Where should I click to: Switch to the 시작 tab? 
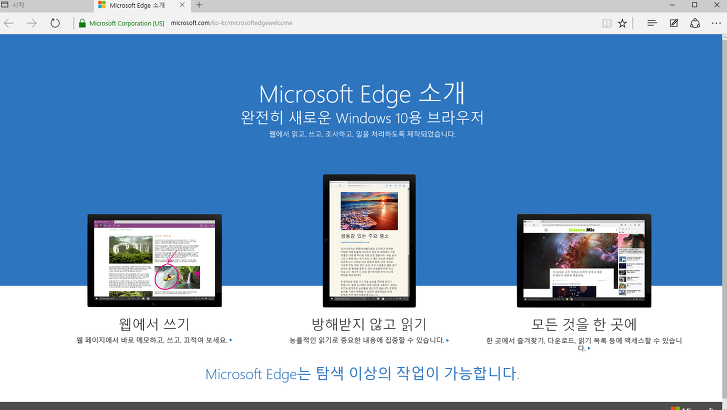(46, 5)
